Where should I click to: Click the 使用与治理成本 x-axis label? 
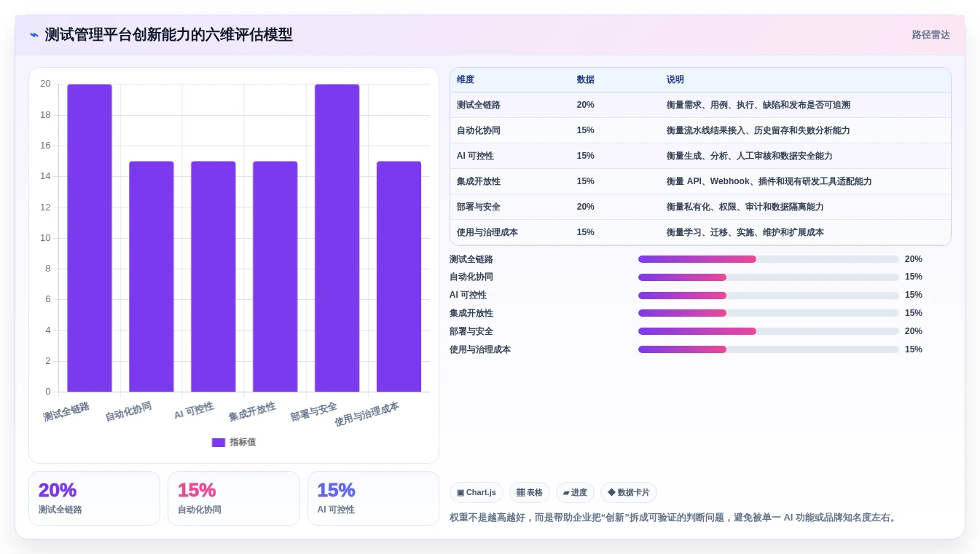point(366,414)
